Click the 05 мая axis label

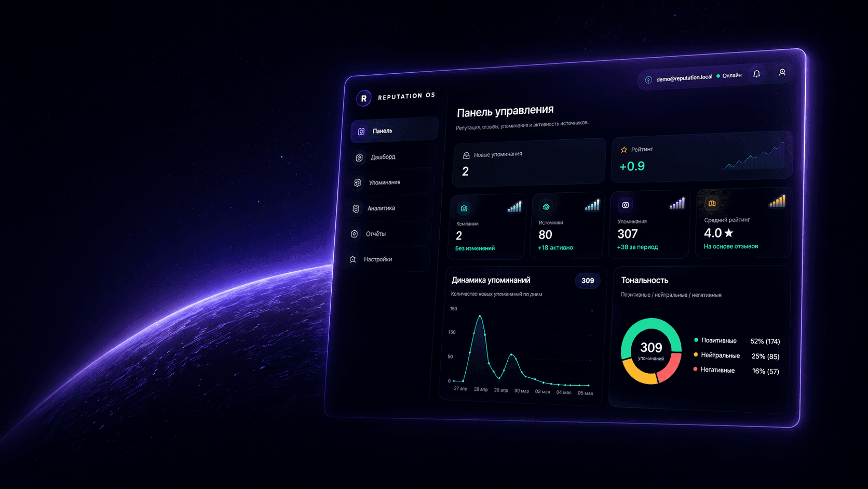tap(585, 393)
